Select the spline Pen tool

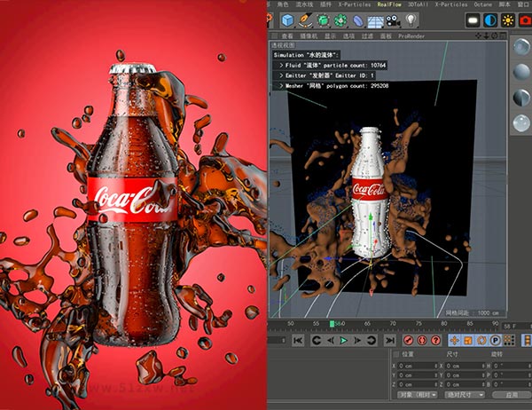pyautogui.click(x=305, y=20)
